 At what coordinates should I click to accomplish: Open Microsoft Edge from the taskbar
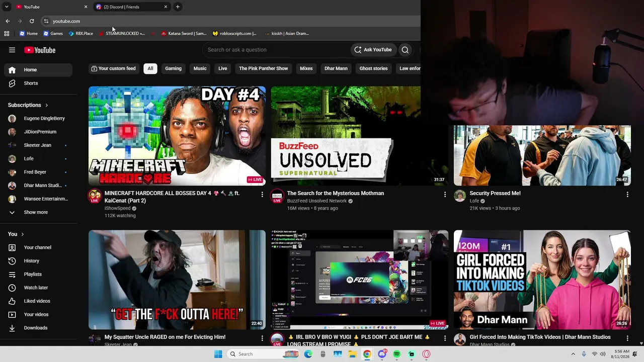pyautogui.click(x=308, y=354)
